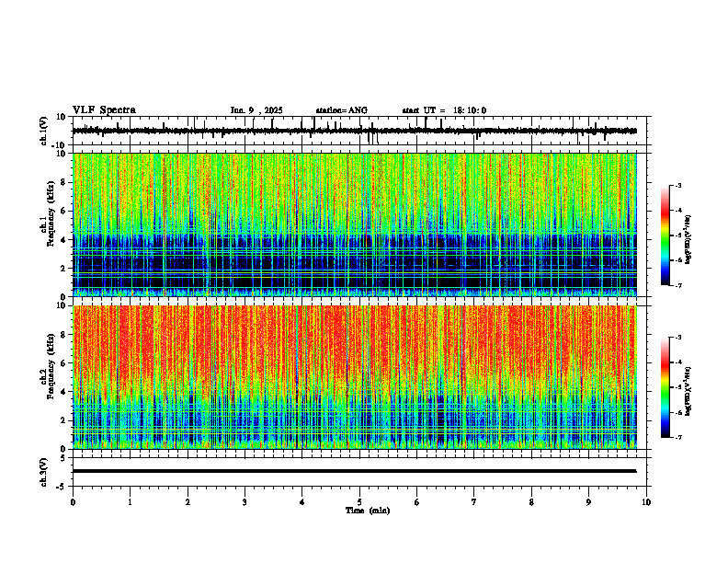The height and width of the screenshot is (563, 728).
Task: Click the ch.1 spectrogram color scale bar
Action: point(665,236)
